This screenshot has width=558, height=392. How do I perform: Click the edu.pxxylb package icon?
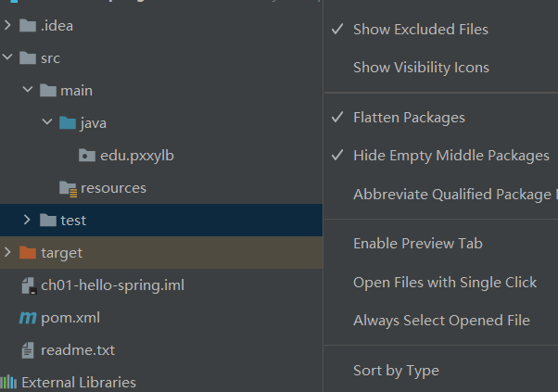point(87,155)
